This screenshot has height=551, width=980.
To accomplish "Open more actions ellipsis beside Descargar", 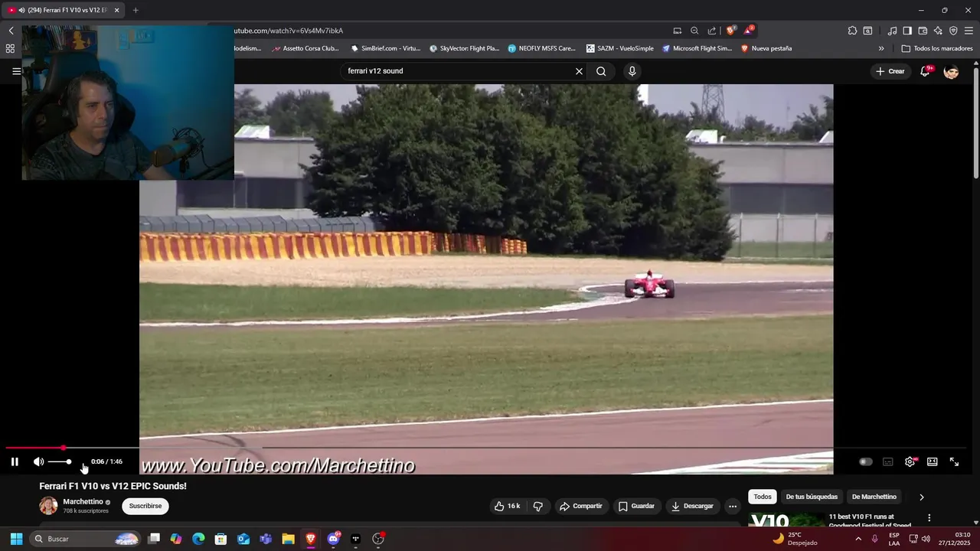I will [x=733, y=506].
